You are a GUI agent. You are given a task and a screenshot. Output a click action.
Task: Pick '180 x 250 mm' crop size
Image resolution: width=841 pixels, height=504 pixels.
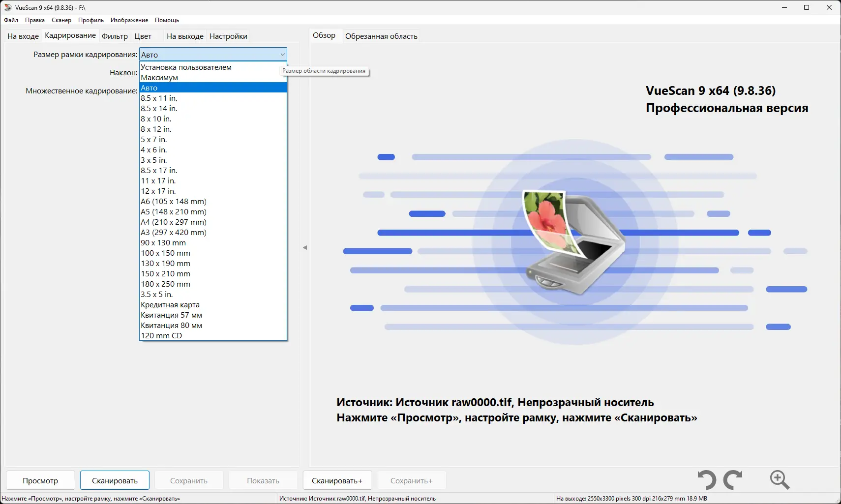[x=213, y=284]
